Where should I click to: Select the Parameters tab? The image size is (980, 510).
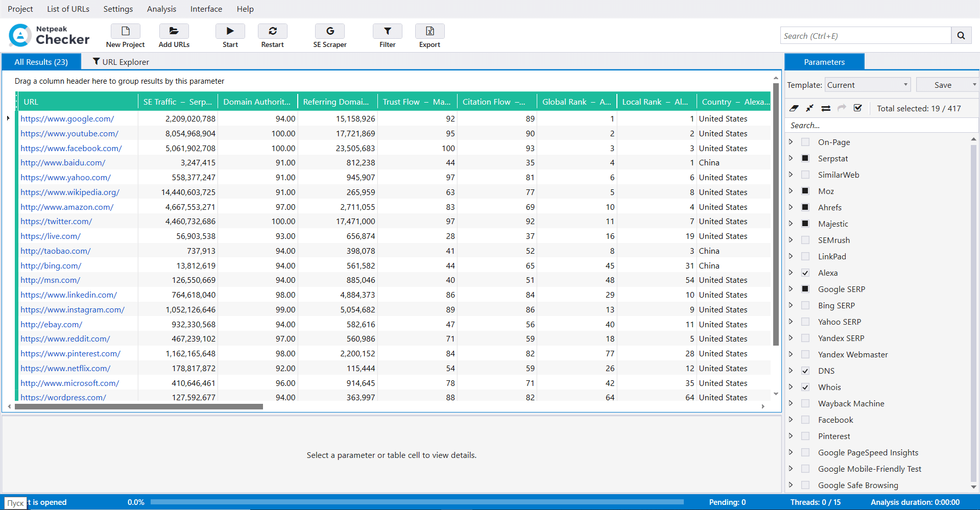click(x=824, y=62)
